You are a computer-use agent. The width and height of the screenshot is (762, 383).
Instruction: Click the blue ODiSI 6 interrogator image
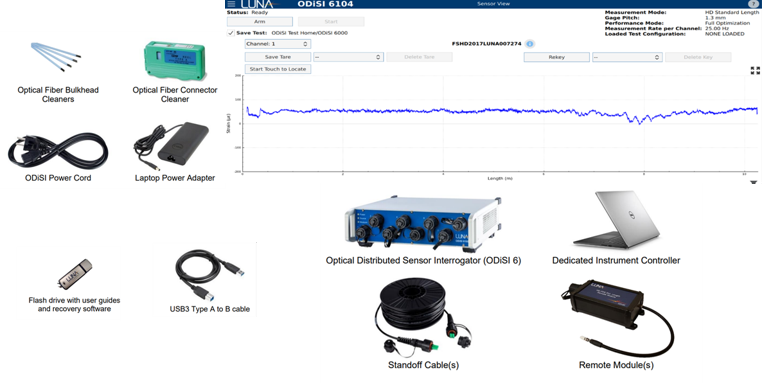tap(423, 224)
